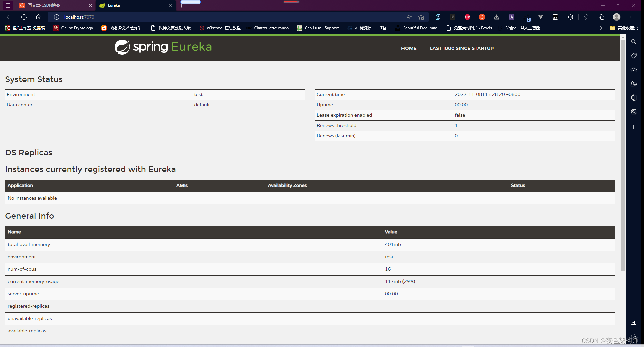Click the page vertical scrollbar

click(623, 155)
